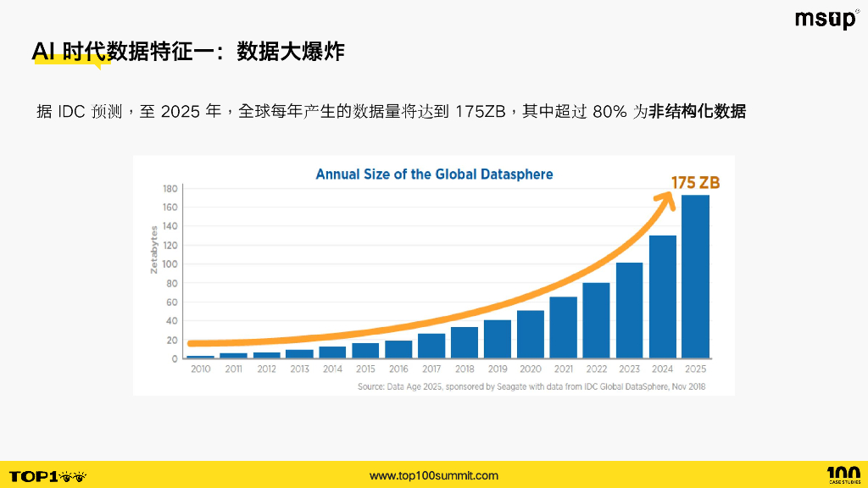
Task: Click the 2023 bar in the chart
Action: pyautogui.click(x=629, y=310)
